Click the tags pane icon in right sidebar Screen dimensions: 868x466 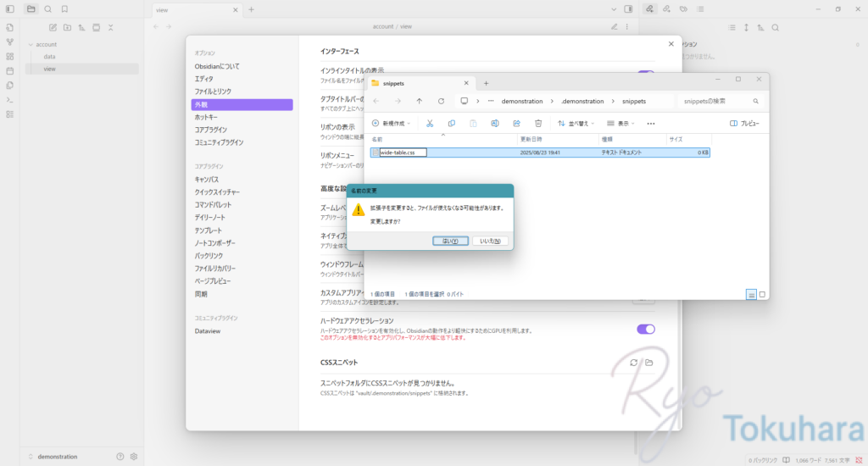click(x=683, y=9)
